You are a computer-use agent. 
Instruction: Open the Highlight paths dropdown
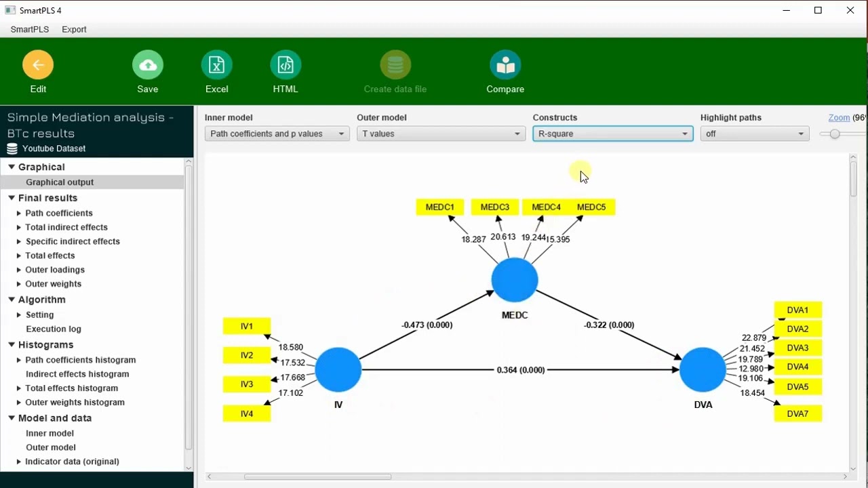pyautogui.click(x=755, y=134)
